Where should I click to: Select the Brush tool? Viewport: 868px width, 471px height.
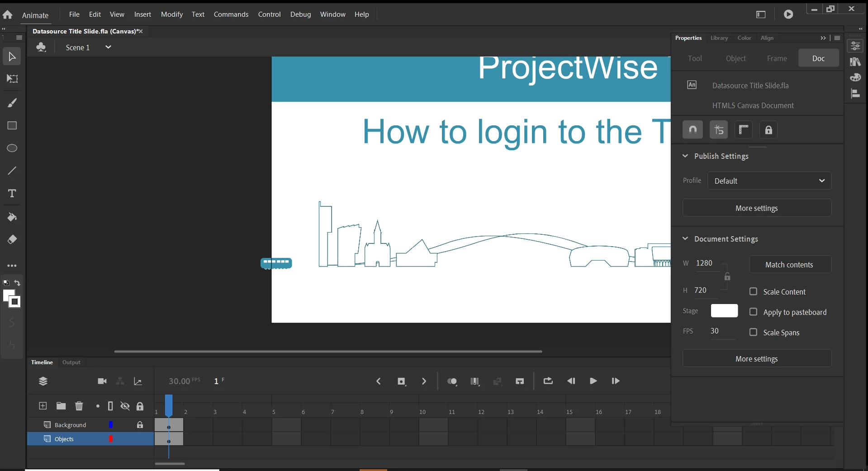(12, 103)
